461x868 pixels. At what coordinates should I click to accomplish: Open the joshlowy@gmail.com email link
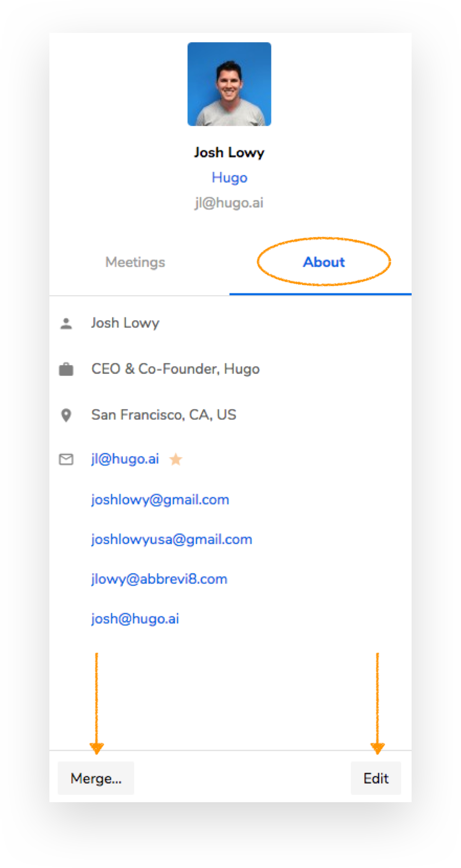[160, 500]
